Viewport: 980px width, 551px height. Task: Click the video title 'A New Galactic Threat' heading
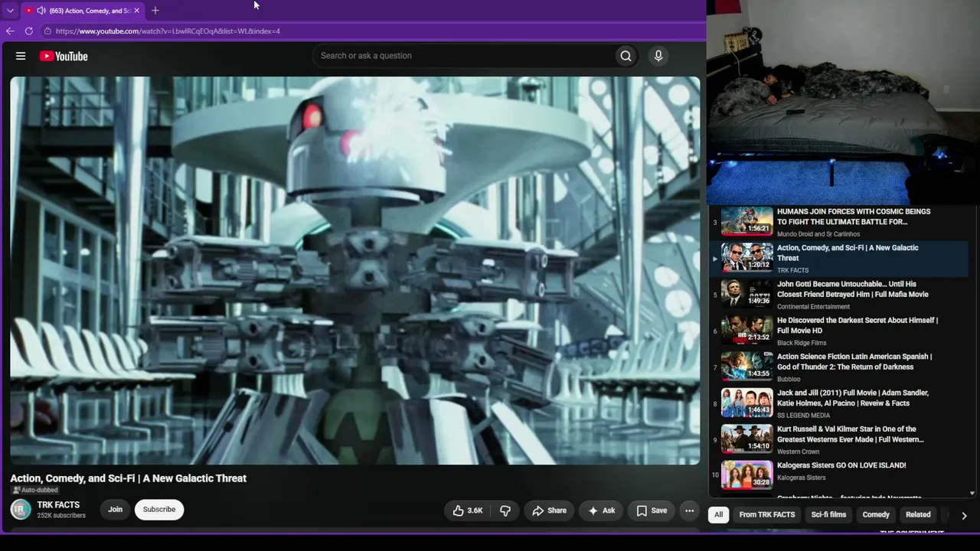(x=129, y=478)
